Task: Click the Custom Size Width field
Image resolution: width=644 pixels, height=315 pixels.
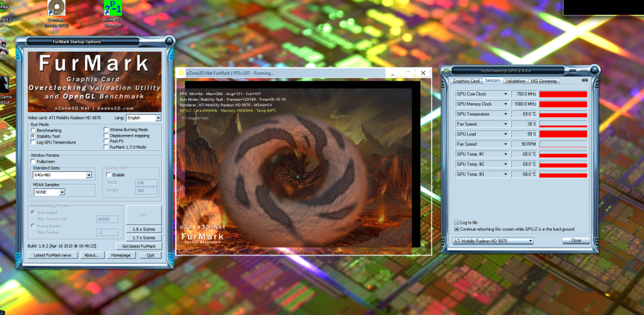Action: point(146,182)
